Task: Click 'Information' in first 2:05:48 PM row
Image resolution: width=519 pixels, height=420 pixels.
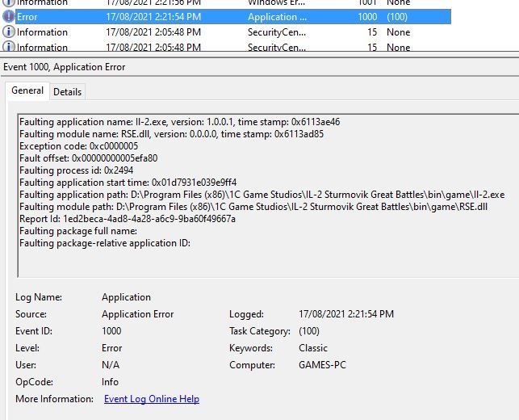Action: click(x=42, y=32)
